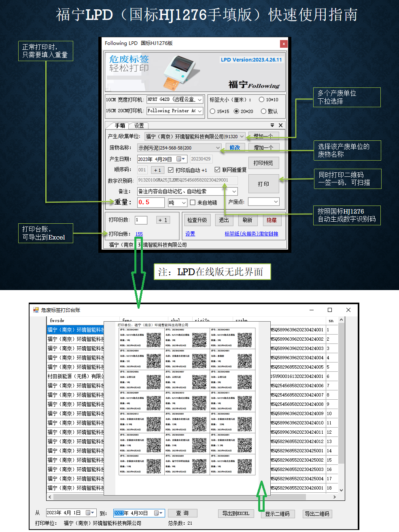
Task: Click the 打印份数 copies input field
Action: click(x=141, y=220)
